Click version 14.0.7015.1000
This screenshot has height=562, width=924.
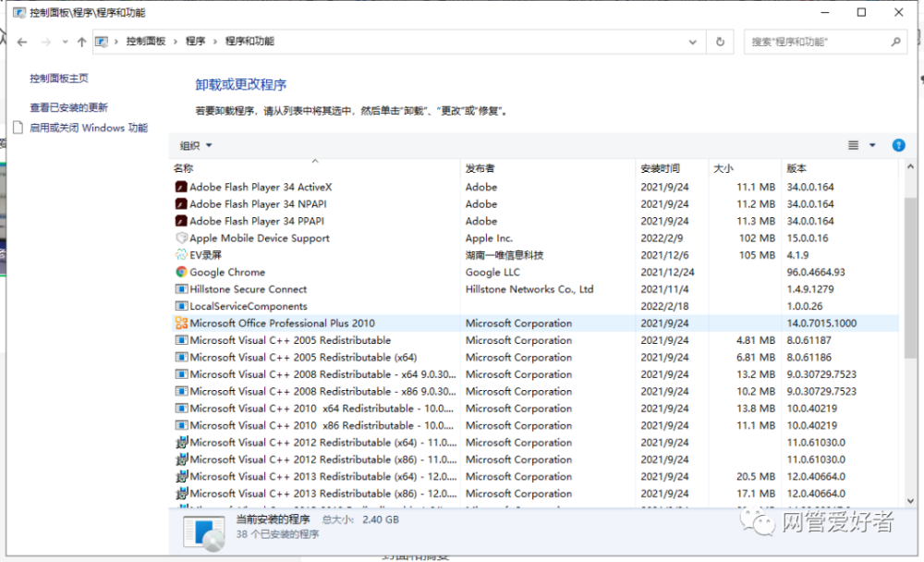(x=821, y=324)
